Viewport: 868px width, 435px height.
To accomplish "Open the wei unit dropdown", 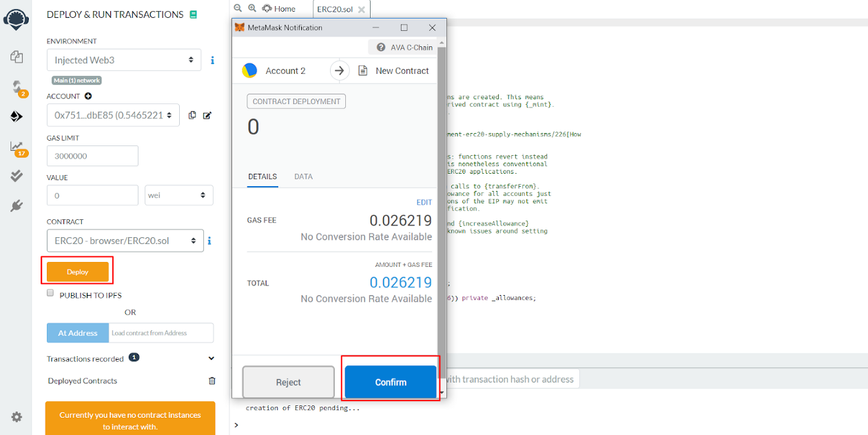I will click(x=178, y=195).
